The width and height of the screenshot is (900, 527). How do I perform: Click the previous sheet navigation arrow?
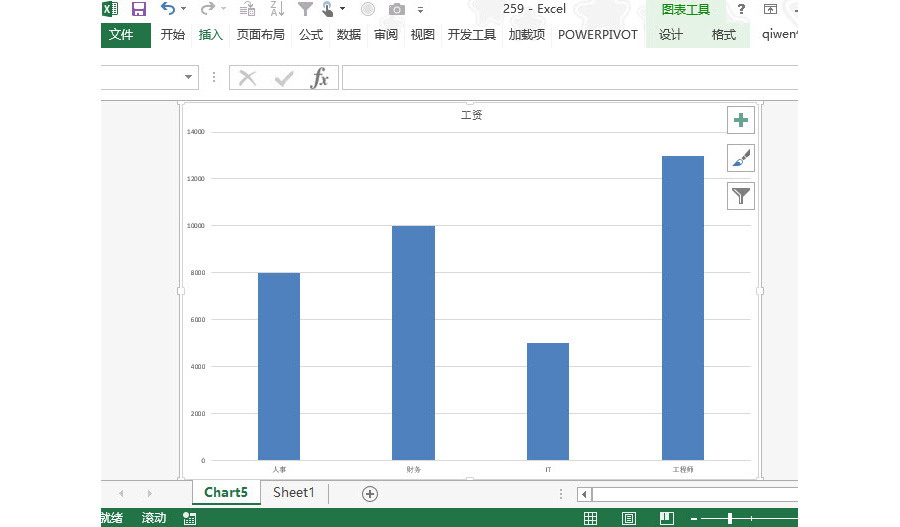121,493
